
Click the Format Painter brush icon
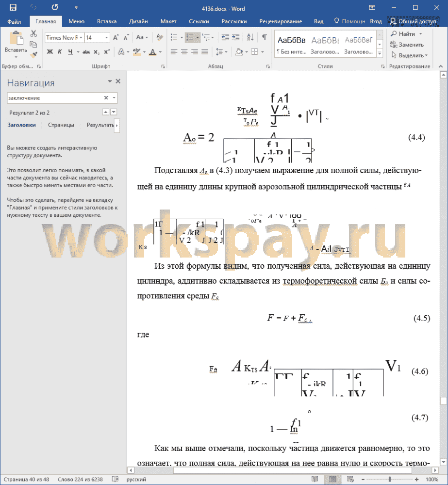(x=33, y=55)
